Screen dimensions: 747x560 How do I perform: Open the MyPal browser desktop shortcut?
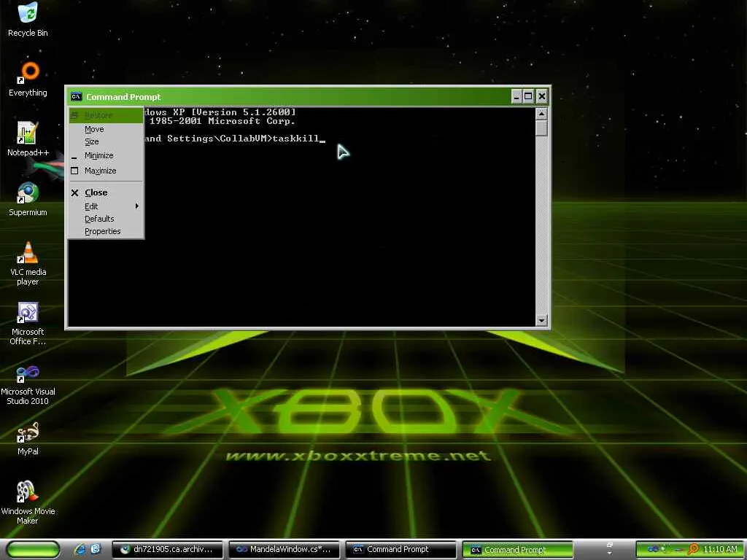28,438
